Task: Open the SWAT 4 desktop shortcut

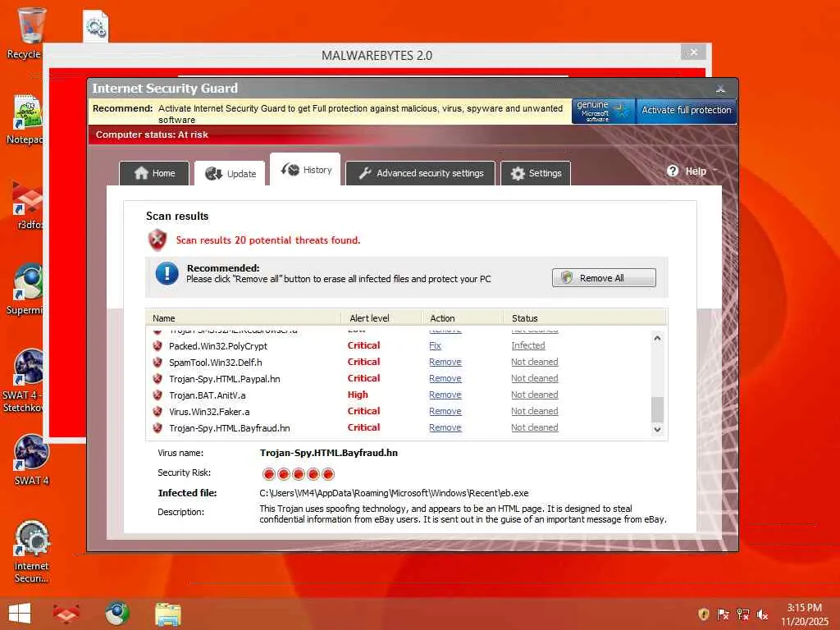Action: point(31,459)
